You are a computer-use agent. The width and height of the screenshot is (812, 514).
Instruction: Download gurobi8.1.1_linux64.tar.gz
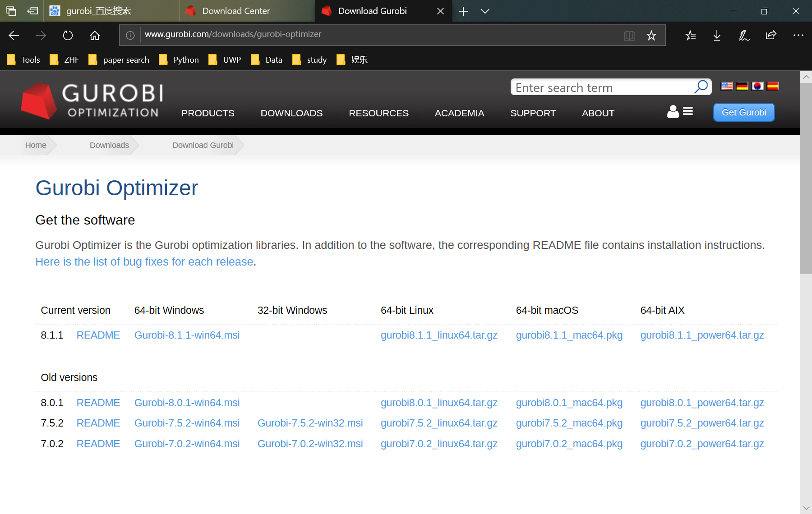click(x=439, y=335)
